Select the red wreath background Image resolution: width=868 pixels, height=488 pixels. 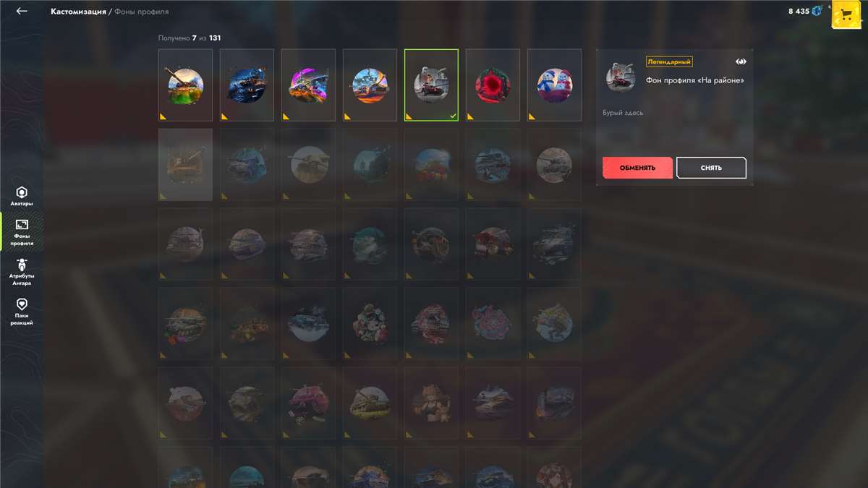tap(493, 85)
